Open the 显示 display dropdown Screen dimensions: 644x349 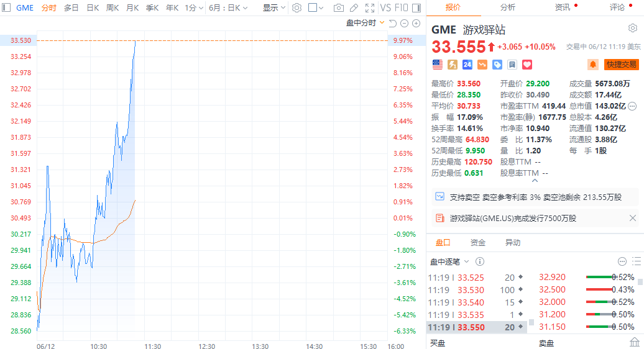(x=274, y=8)
